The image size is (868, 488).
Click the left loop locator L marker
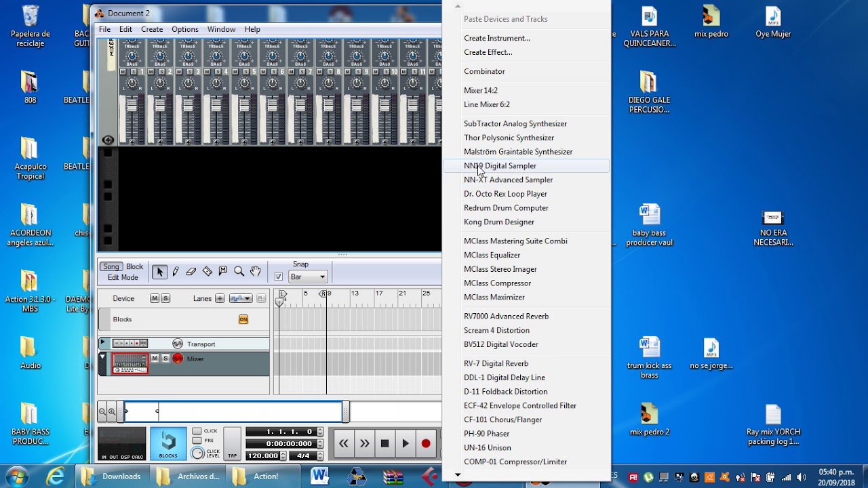pyautogui.click(x=283, y=293)
